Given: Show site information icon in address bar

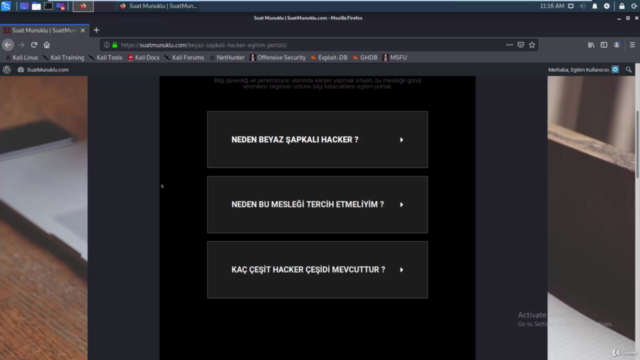Looking at the screenshot, I should (x=107, y=45).
